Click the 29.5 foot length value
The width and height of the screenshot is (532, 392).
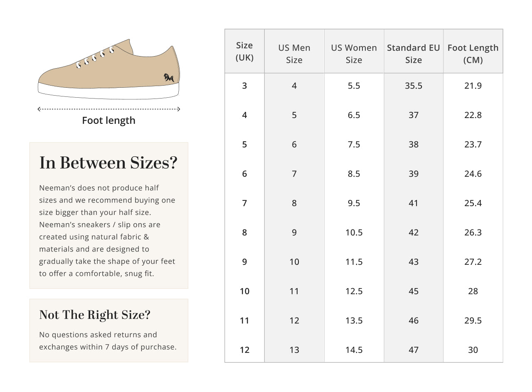pyautogui.click(x=473, y=321)
